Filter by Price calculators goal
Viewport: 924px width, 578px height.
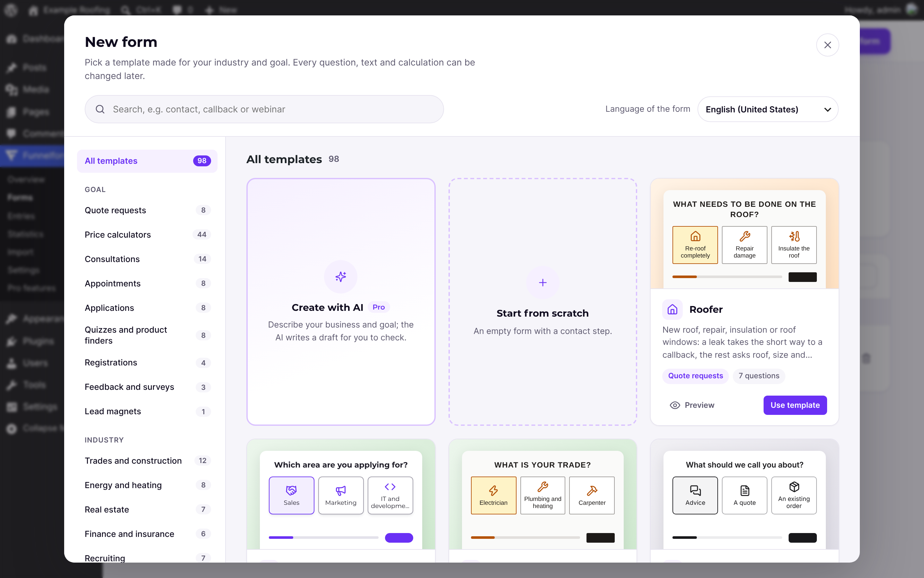(x=147, y=235)
